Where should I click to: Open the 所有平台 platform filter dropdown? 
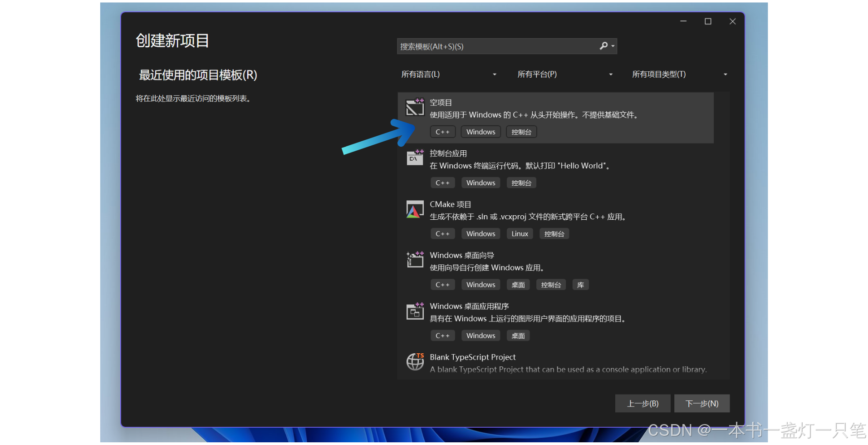pyautogui.click(x=565, y=74)
